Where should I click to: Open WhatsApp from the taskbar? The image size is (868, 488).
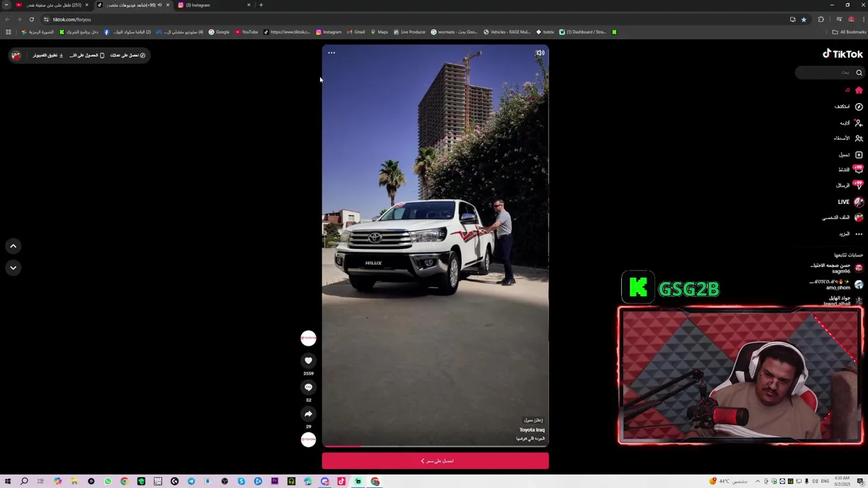pos(108,481)
